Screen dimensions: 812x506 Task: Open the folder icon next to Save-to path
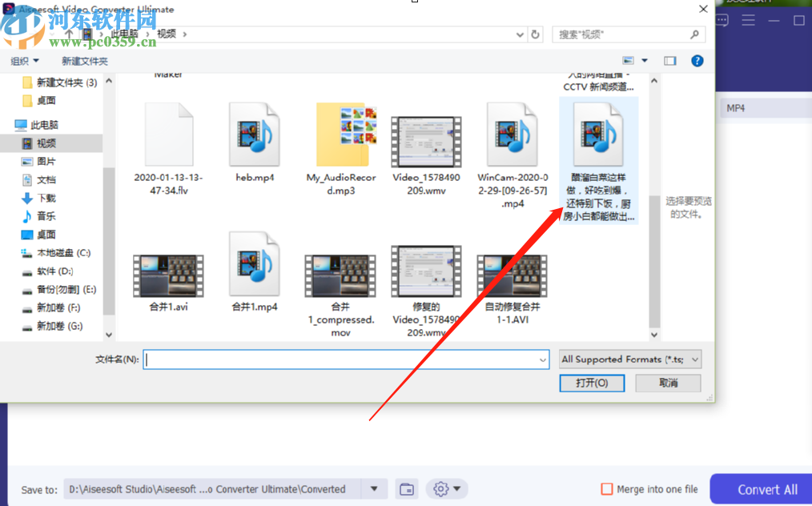click(406, 488)
